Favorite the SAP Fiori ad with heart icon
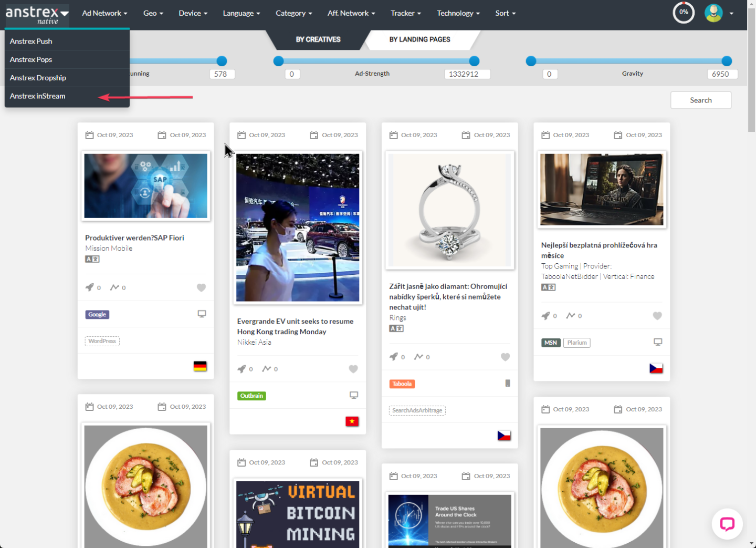 point(201,287)
